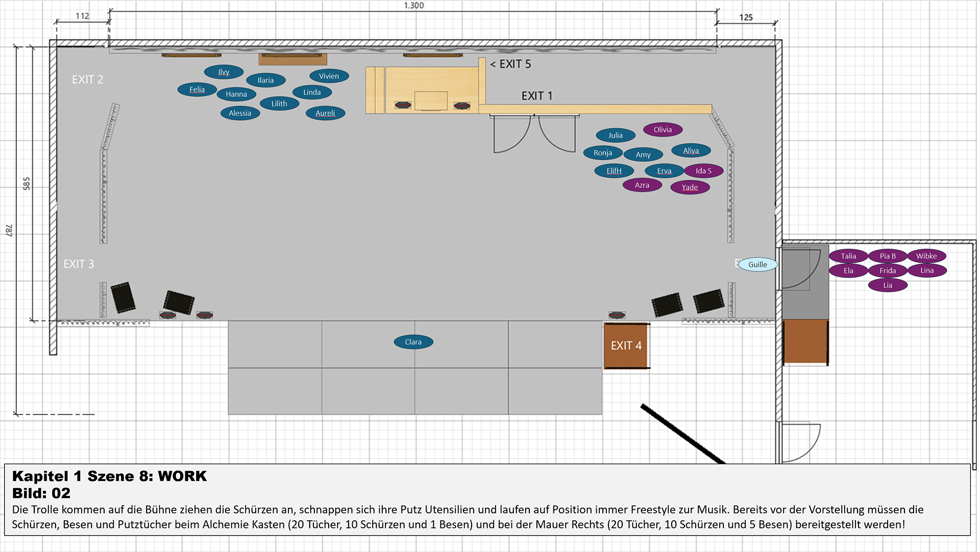Screen dimensions: 980x552
Task: Select the Vivien blue oval
Action: [329, 76]
